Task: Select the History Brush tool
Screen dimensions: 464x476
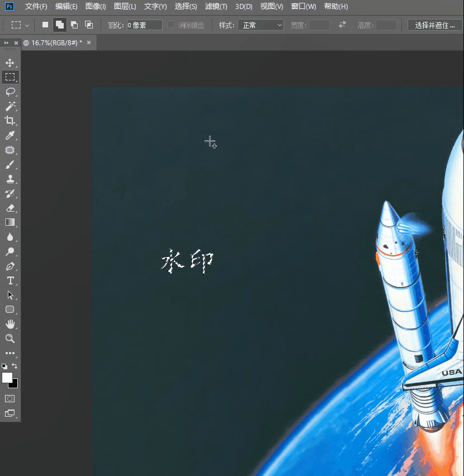Action: pos(10,194)
